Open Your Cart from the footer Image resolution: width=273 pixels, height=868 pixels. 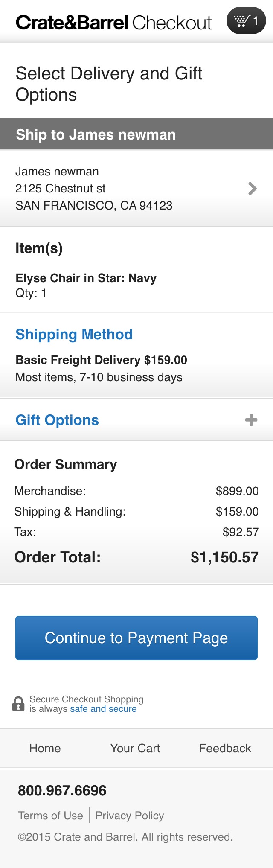pyautogui.click(x=135, y=748)
